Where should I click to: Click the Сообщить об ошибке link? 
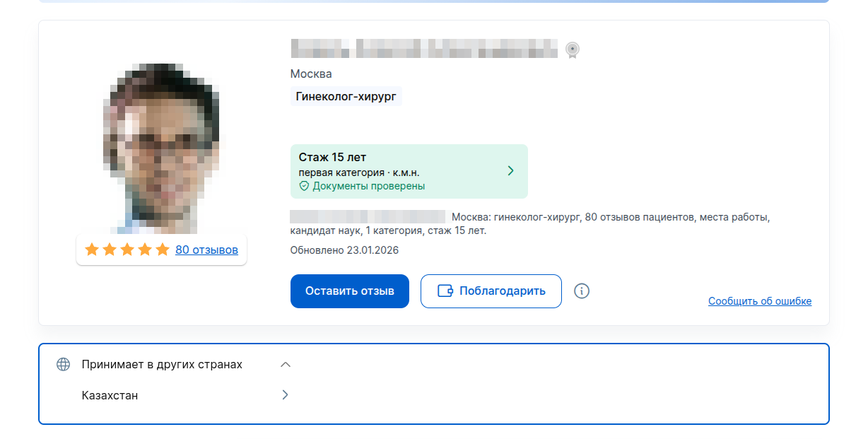[x=760, y=301]
